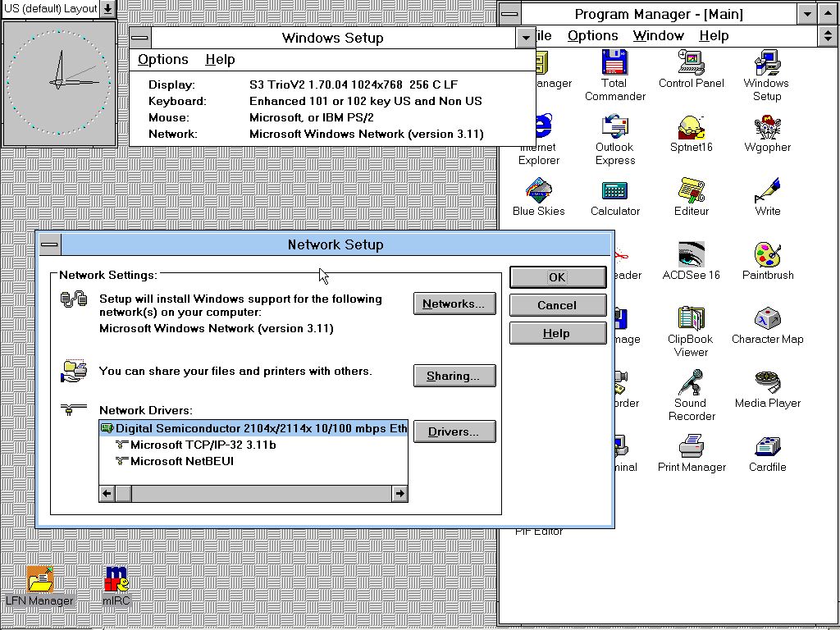Open the Paintbrush program icon
Screen dimensions: 840x630
(x=767, y=255)
